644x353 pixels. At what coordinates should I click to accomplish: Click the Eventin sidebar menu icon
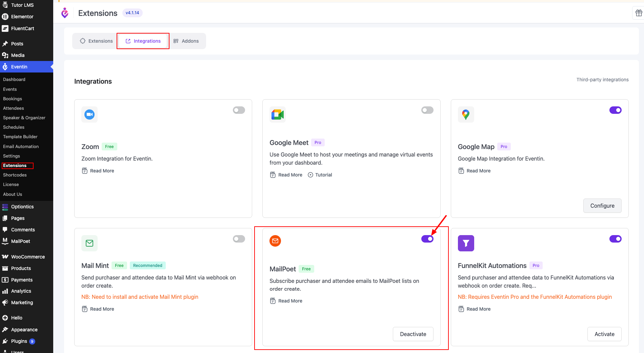coord(5,67)
